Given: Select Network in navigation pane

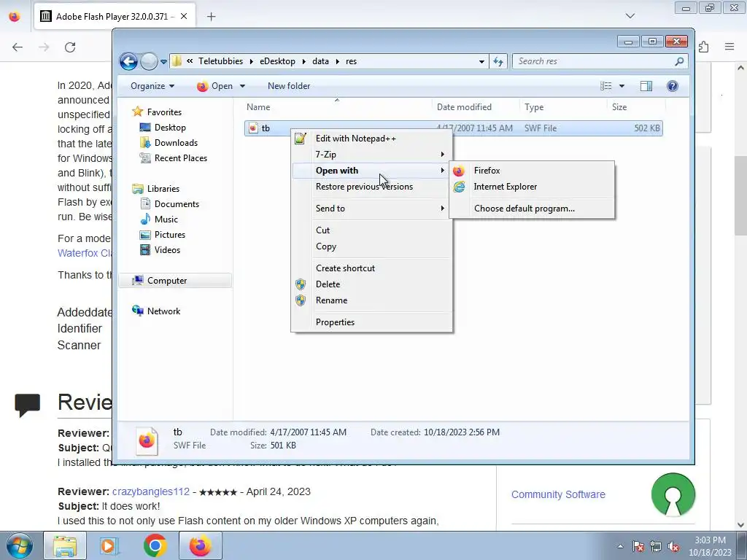Looking at the screenshot, I should coord(163,311).
